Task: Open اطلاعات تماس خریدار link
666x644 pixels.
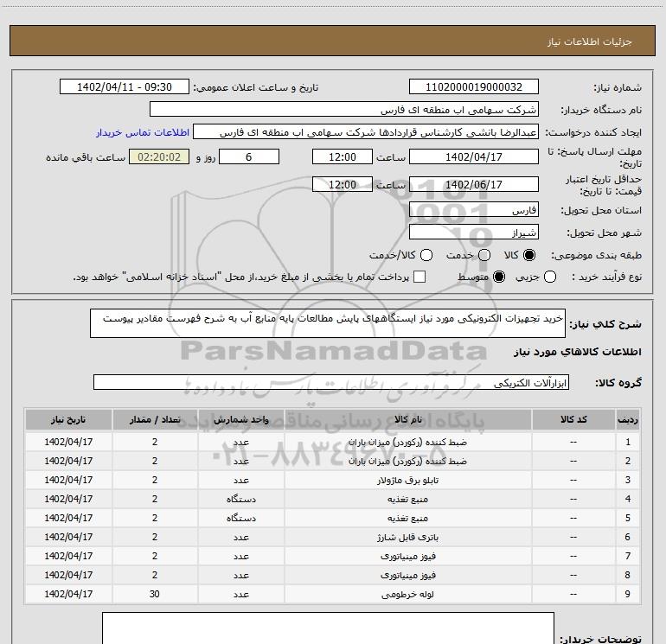Action: (x=143, y=132)
